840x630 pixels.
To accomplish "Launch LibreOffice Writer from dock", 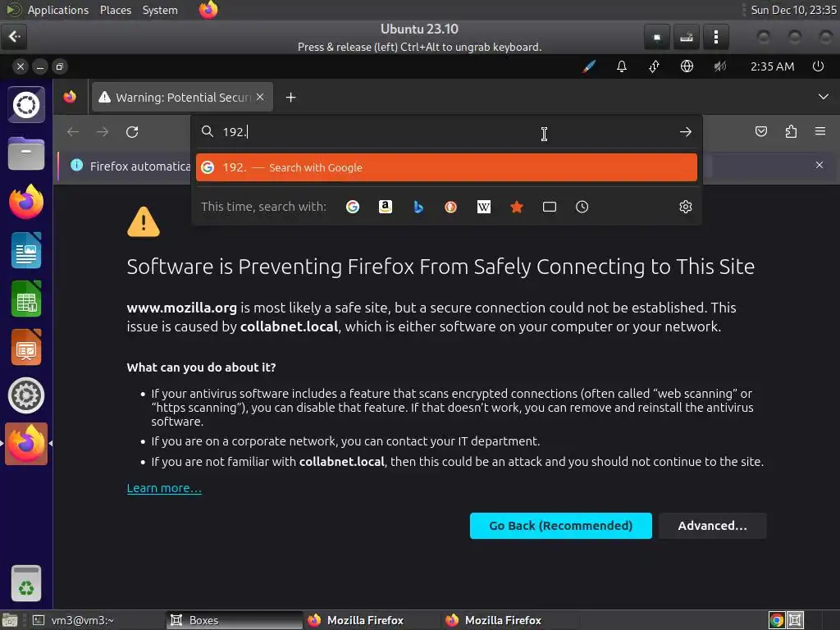I will [26, 250].
